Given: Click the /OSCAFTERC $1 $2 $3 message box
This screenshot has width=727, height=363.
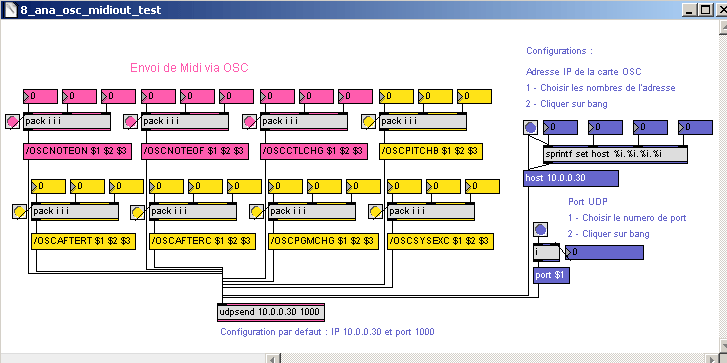Looking at the screenshot, I should 202,242.
